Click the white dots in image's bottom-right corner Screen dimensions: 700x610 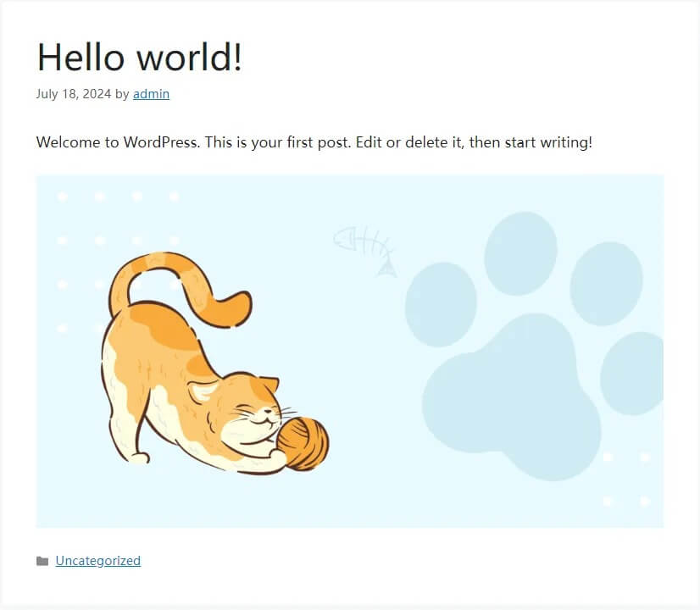click(625, 480)
